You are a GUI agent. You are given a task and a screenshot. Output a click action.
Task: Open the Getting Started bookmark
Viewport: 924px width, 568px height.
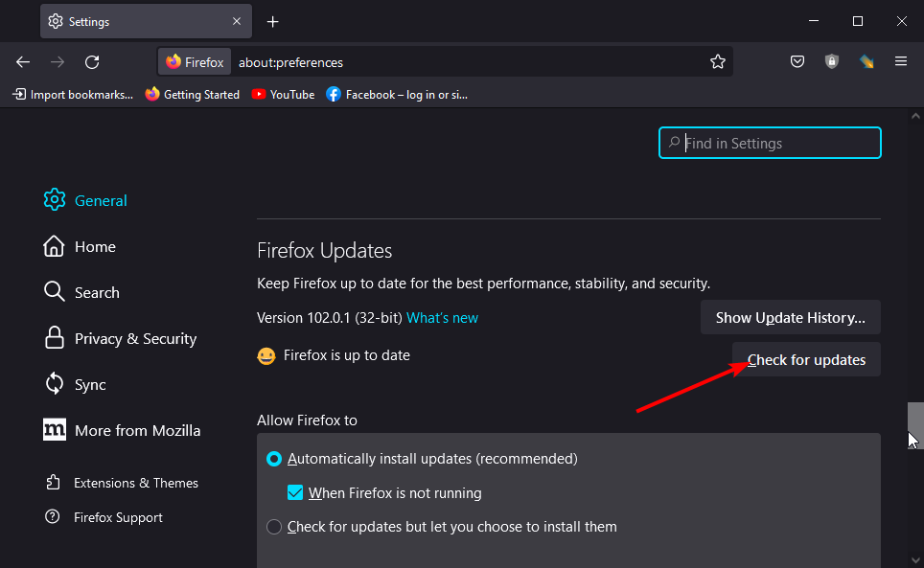193,94
